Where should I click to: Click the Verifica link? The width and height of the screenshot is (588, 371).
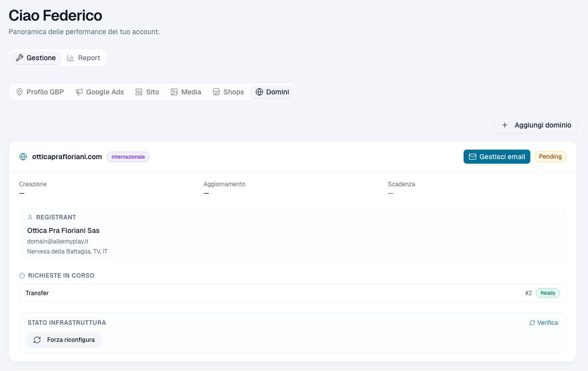[x=543, y=323]
